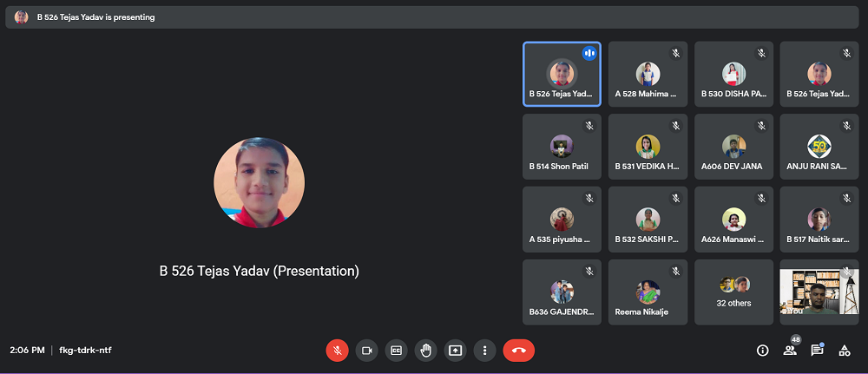Image resolution: width=868 pixels, height=374 pixels.
Task: Toggle closed captions
Action: point(396,351)
